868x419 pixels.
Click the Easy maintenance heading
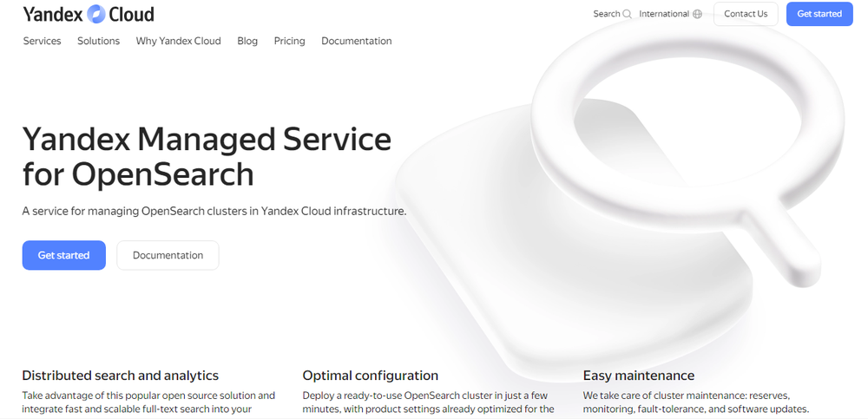[638, 376]
